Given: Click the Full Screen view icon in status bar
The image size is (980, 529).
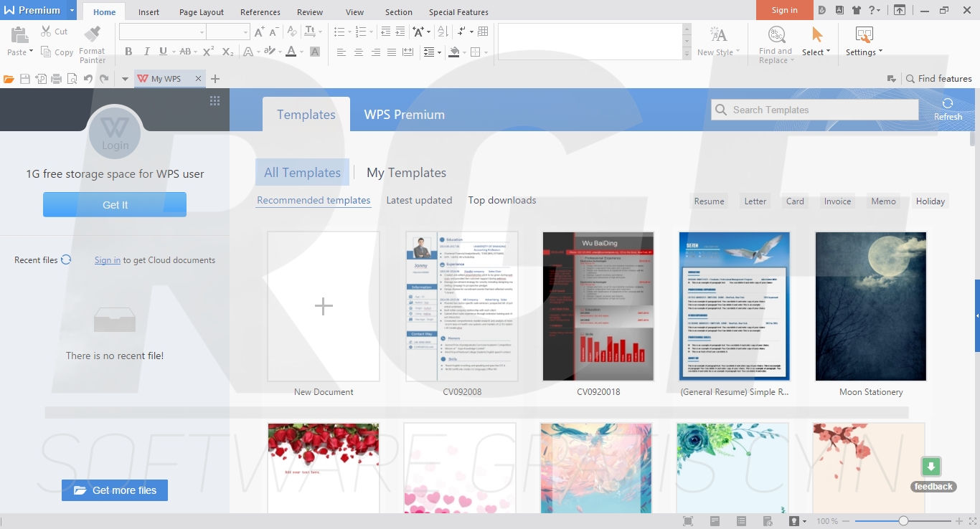Looking at the screenshot, I should pyautogui.click(x=688, y=521).
